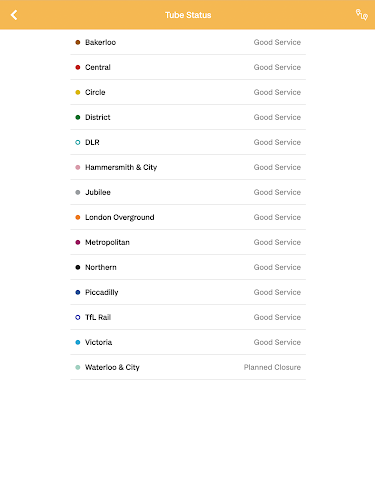Select the Metropolitan line entry
The width and height of the screenshot is (375, 500).
188,242
